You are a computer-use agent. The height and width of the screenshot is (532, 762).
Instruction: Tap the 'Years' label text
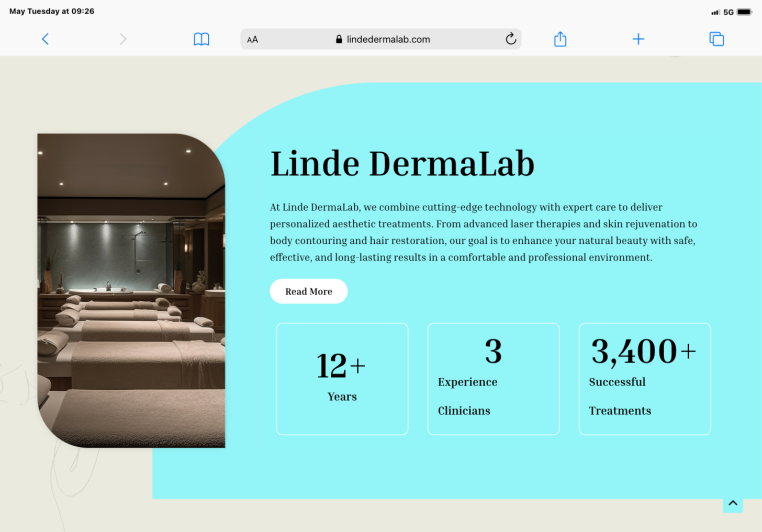pos(342,397)
